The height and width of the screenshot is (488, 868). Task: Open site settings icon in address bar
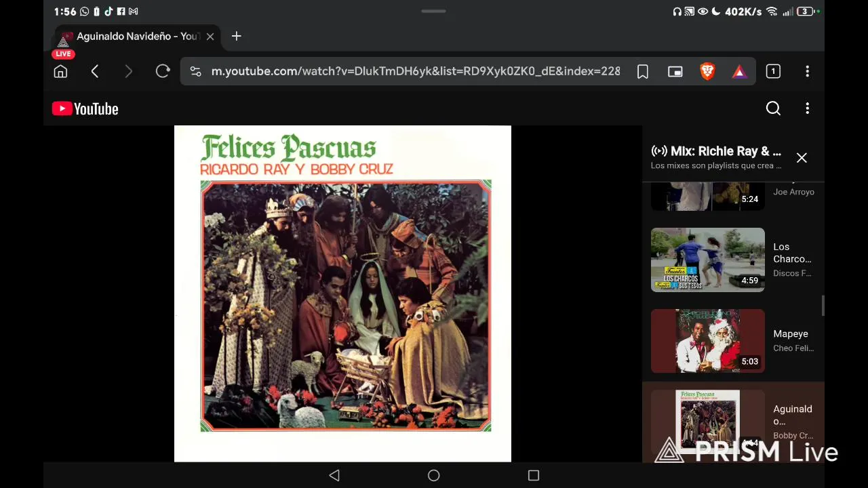tap(195, 71)
